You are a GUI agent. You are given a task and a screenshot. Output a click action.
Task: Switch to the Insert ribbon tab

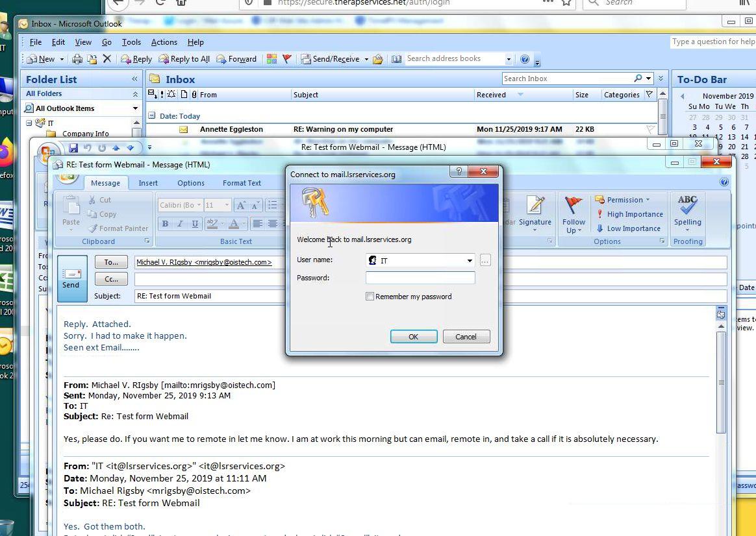[148, 183]
